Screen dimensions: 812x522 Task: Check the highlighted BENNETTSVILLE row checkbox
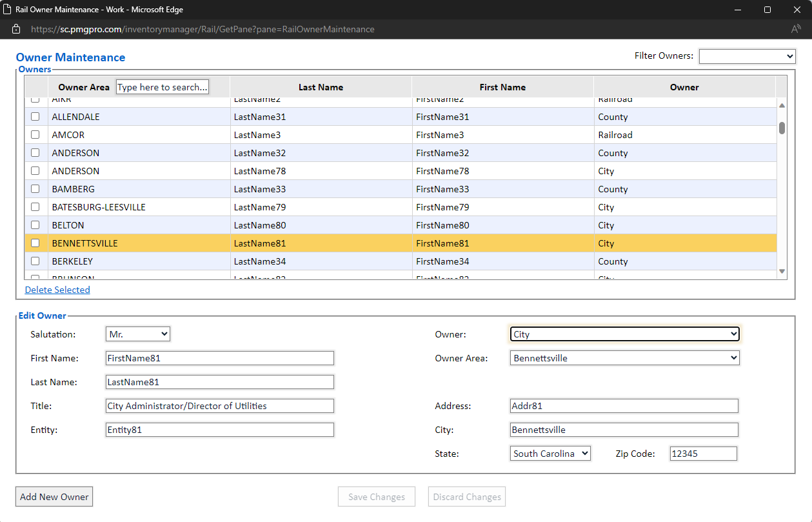pos(35,243)
